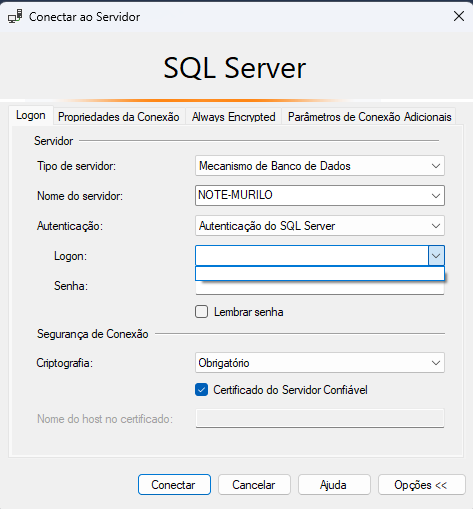The height and width of the screenshot is (509, 473).
Task: Click the Conectar button
Action: click(x=174, y=485)
